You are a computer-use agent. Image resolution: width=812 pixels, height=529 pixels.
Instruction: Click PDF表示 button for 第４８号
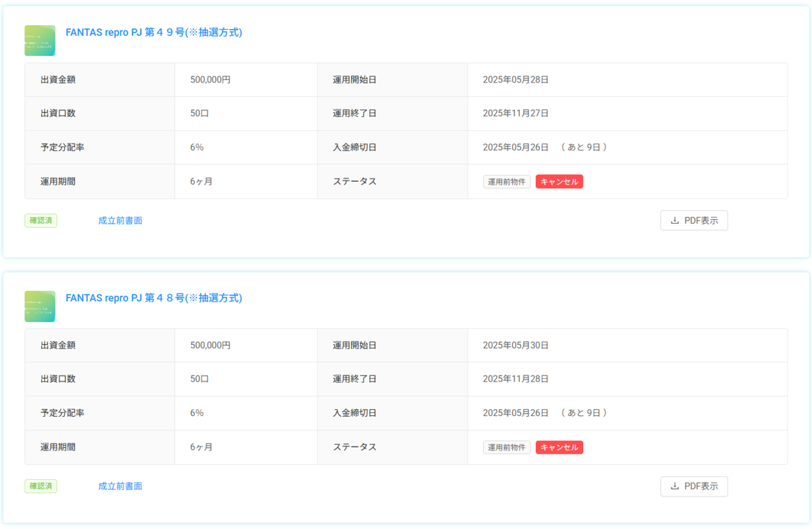pyautogui.click(x=694, y=486)
